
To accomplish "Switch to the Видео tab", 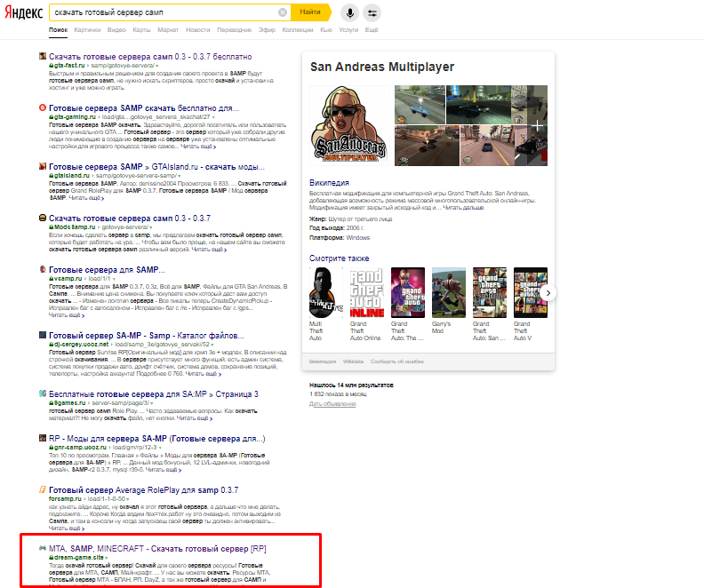I will click(116, 30).
